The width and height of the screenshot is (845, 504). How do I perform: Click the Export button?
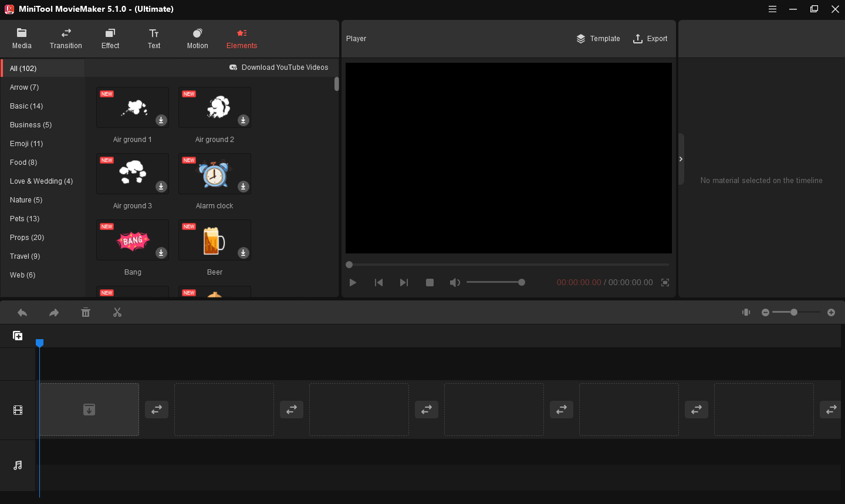click(x=650, y=39)
